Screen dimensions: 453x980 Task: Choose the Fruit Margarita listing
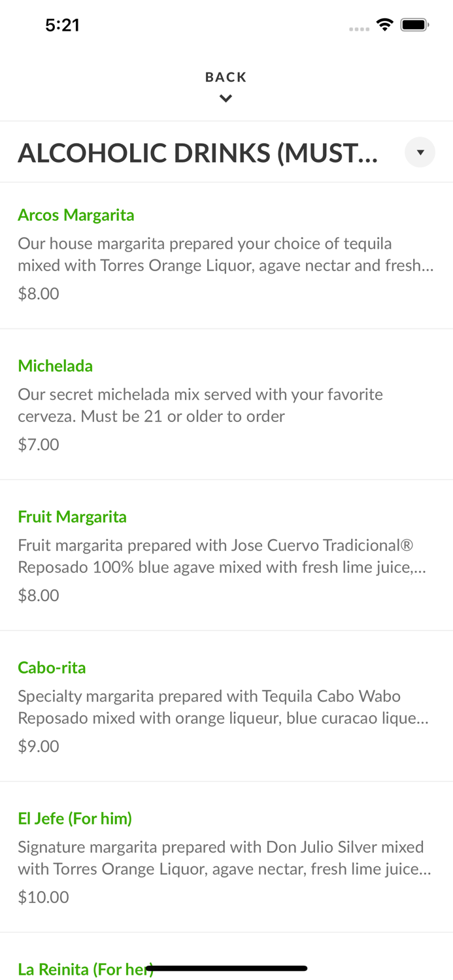73,516
